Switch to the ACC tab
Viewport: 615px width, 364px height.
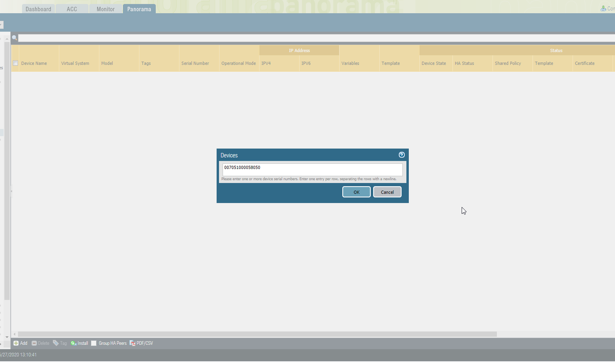coord(72,8)
